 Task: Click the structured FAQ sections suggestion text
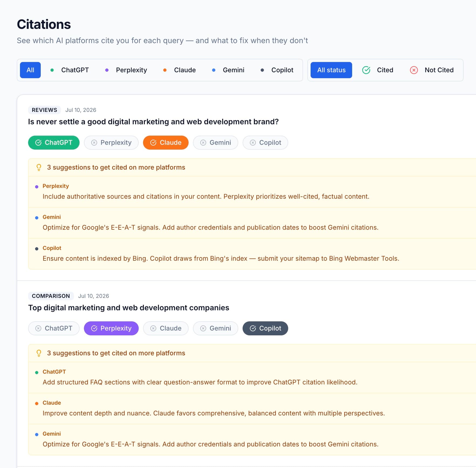[200, 382]
